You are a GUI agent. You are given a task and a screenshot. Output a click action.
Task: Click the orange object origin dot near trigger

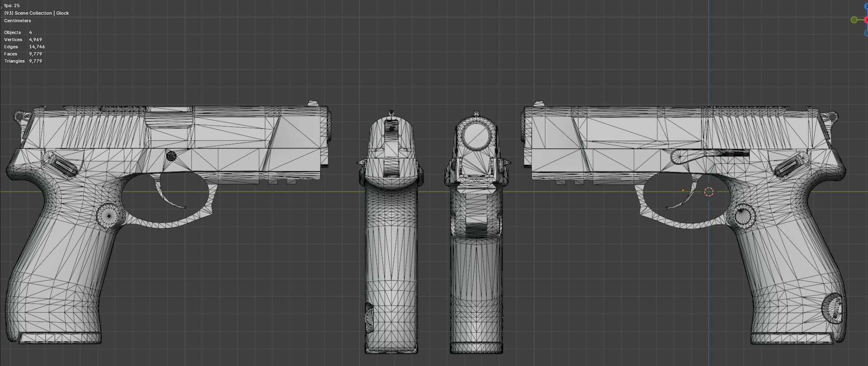tap(683, 190)
